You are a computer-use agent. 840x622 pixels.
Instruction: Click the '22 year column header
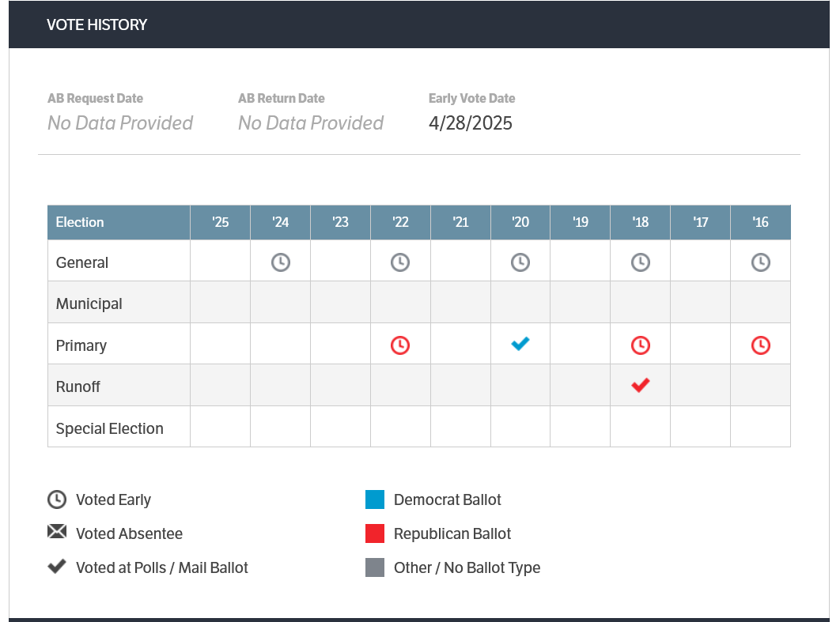[x=400, y=222]
